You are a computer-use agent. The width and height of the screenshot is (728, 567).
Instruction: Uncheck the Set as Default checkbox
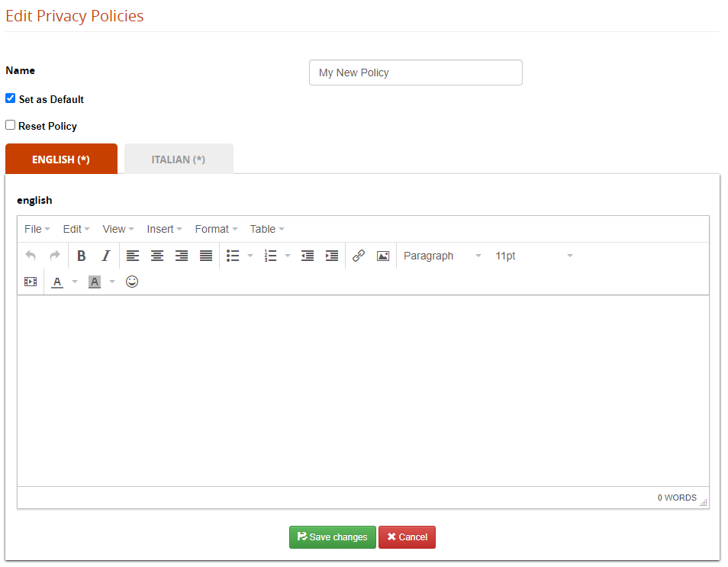[11, 98]
